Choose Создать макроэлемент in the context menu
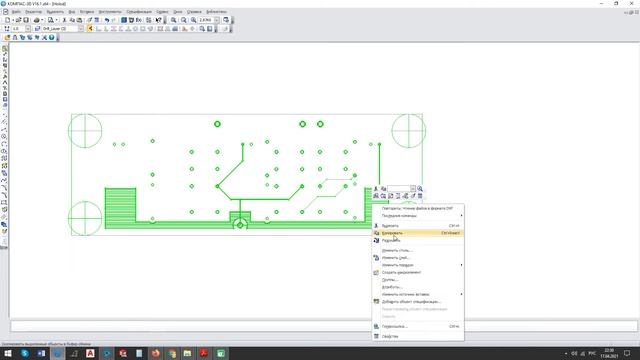Image resolution: width=640 pixels, height=360 pixels. click(x=418, y=272)
